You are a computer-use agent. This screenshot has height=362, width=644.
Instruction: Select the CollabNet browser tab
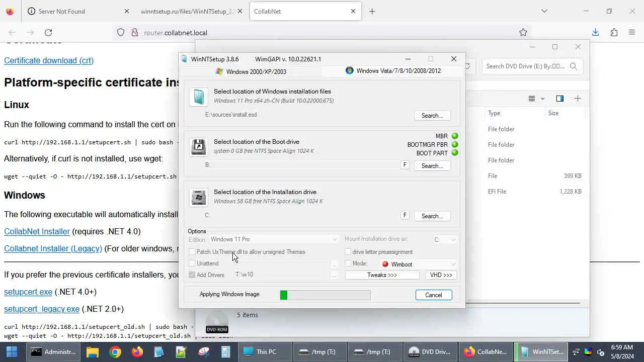coord(305,11)
